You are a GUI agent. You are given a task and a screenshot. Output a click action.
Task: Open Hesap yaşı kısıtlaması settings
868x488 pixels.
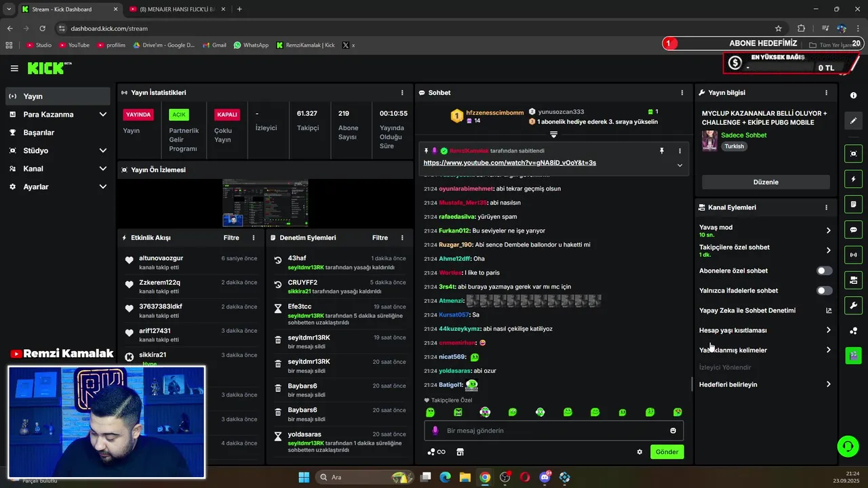pyautogui.click(x=765, y=330)
